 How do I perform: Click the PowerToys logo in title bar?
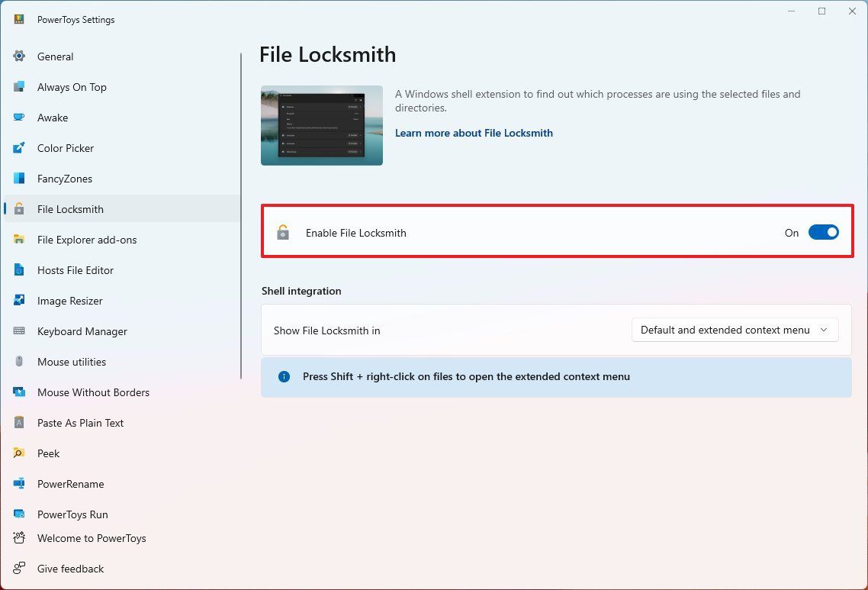click(x=19, y=19)
